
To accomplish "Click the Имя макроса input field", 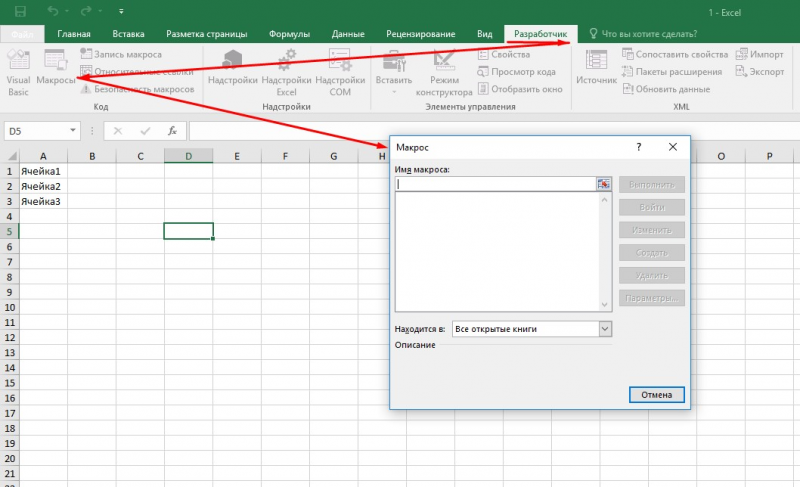I will tap(495, 184).
